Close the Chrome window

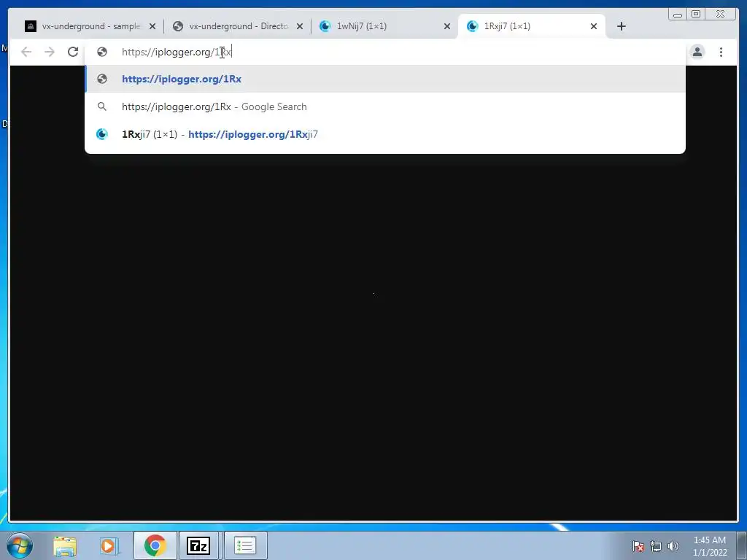coord(721,15)
